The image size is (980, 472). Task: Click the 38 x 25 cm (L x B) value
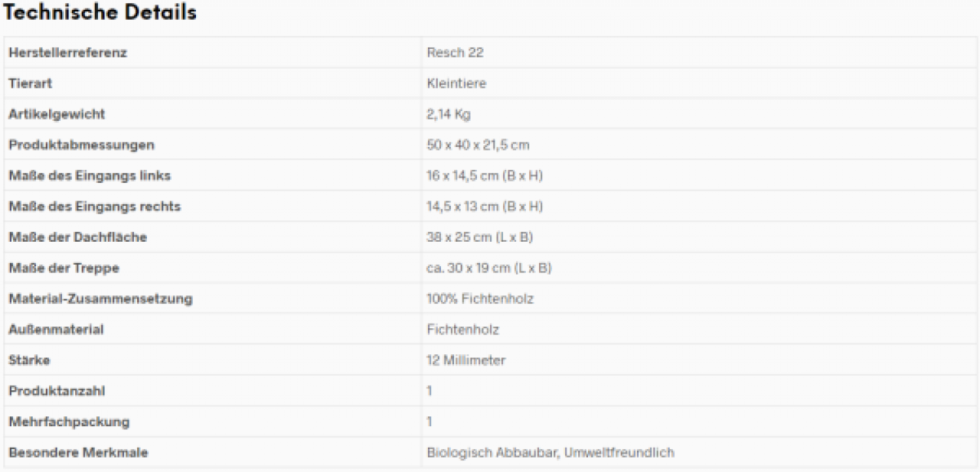tap(479, 237)
